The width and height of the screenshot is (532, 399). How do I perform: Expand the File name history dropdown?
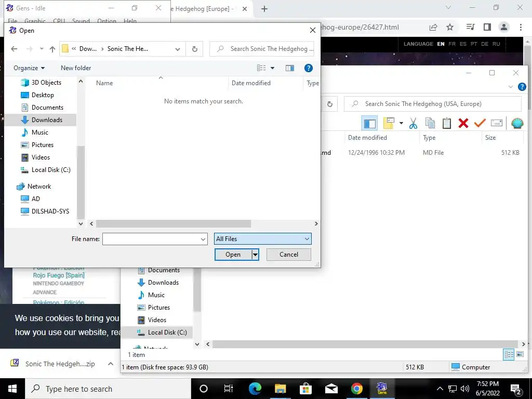point(203,239)
